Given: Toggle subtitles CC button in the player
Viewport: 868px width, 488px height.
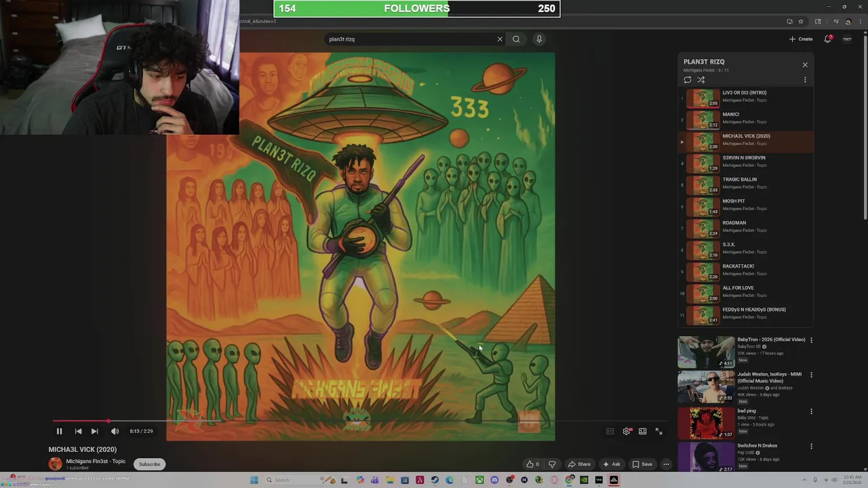Looking at the screenshot, I should [x=610, y=431].
